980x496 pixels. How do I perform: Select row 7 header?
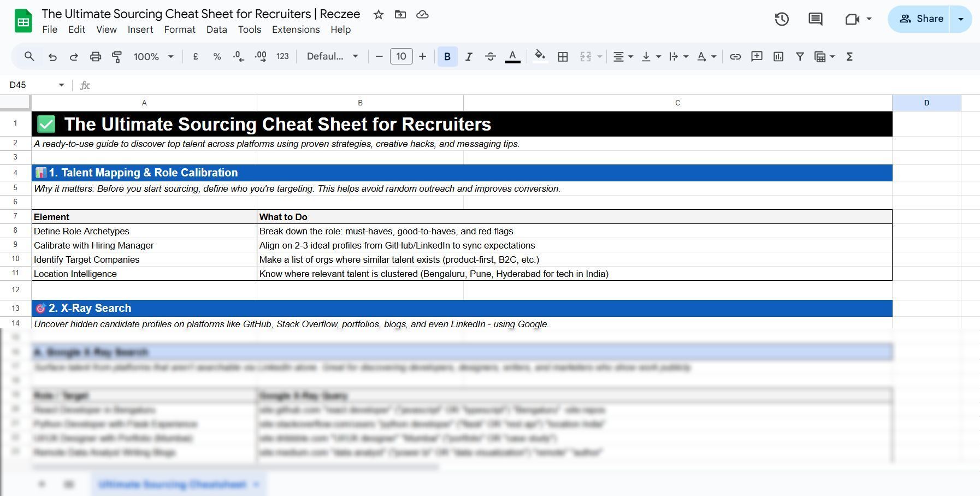(15, 216)
